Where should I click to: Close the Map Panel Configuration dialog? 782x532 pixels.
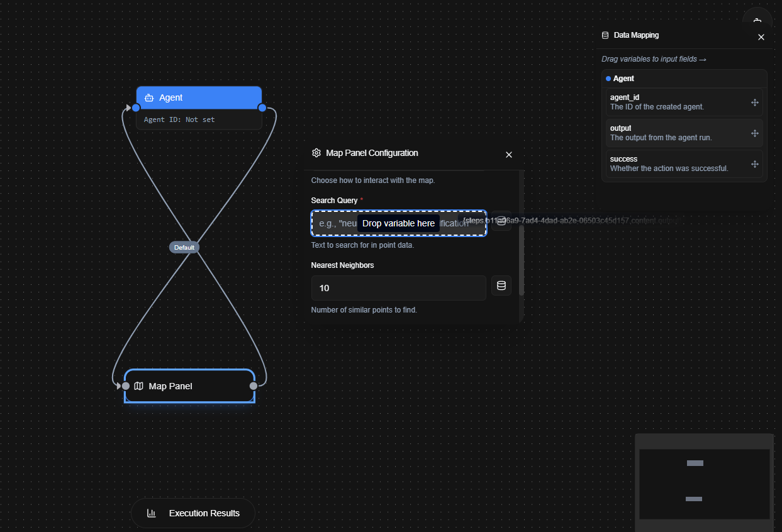pyautogui.click(x=508, y=154)
